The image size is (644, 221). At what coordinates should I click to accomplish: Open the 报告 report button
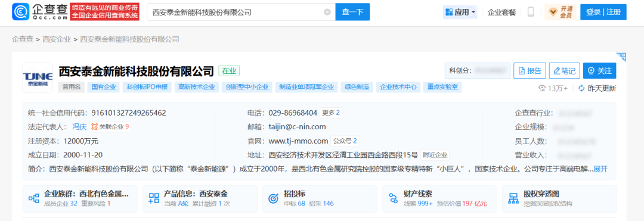[530, 70]
